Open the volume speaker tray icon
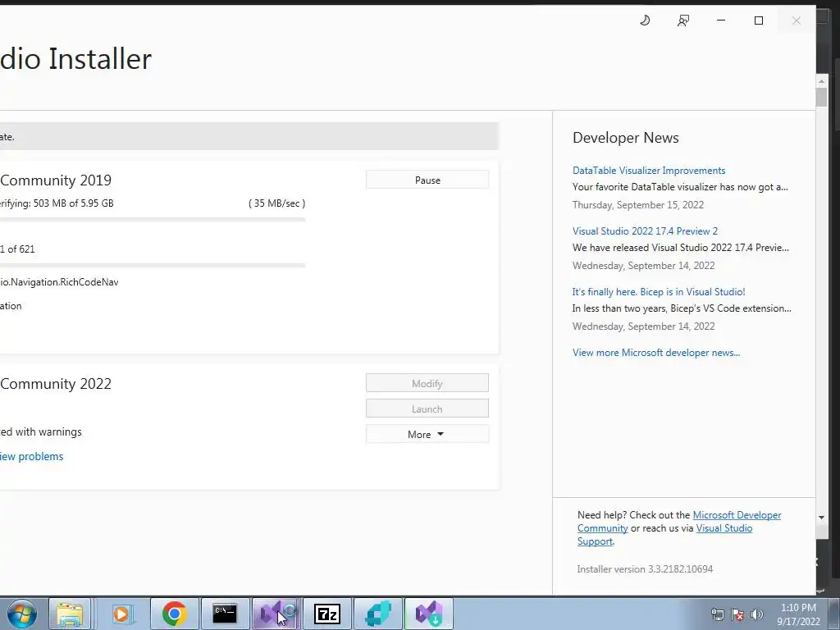 point(757,614)
